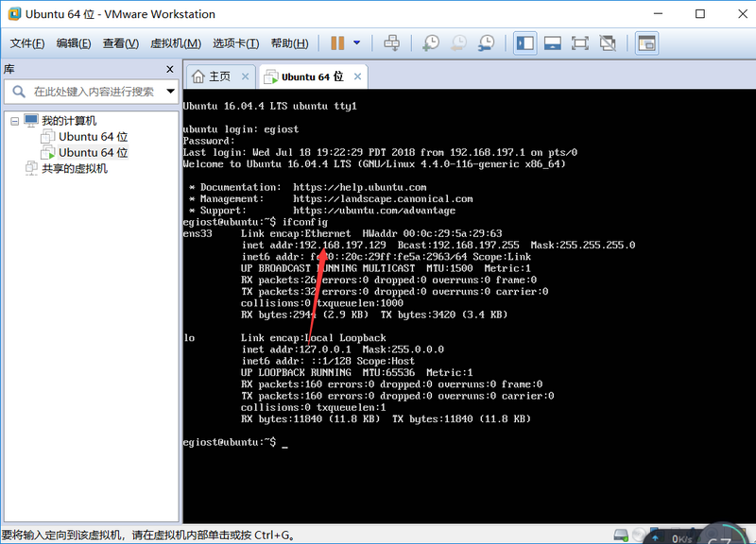Select the running Ubuntu 64 位 entry
Screen dimensions: 756x544
pyautogui.click(x=93, y=153)
